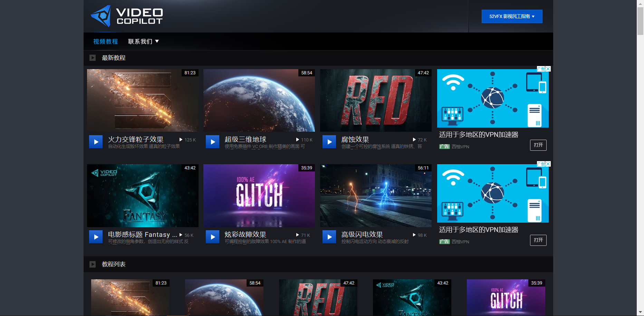The image size is (644, 316).
Task: Click the 电影感标题 Fantasy title link
Action: coord(143,234)
